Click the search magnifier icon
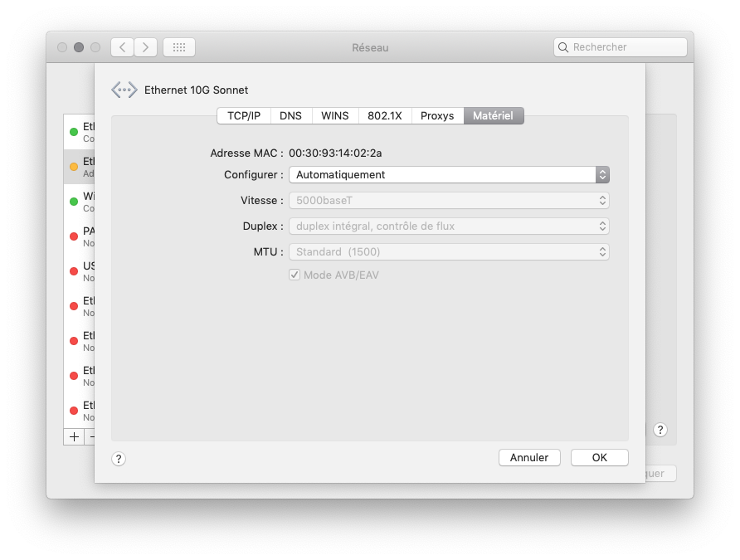 563,47
